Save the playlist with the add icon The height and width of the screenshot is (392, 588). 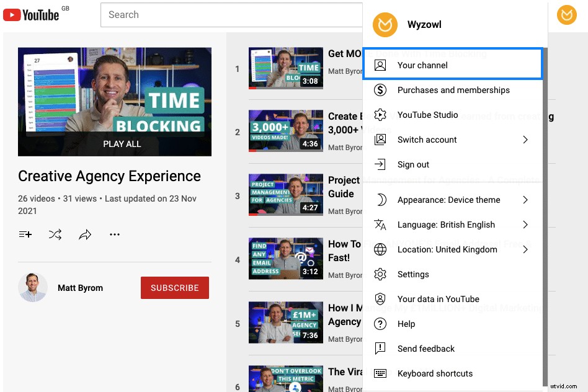pyautogui.click(x=25, y=234)
